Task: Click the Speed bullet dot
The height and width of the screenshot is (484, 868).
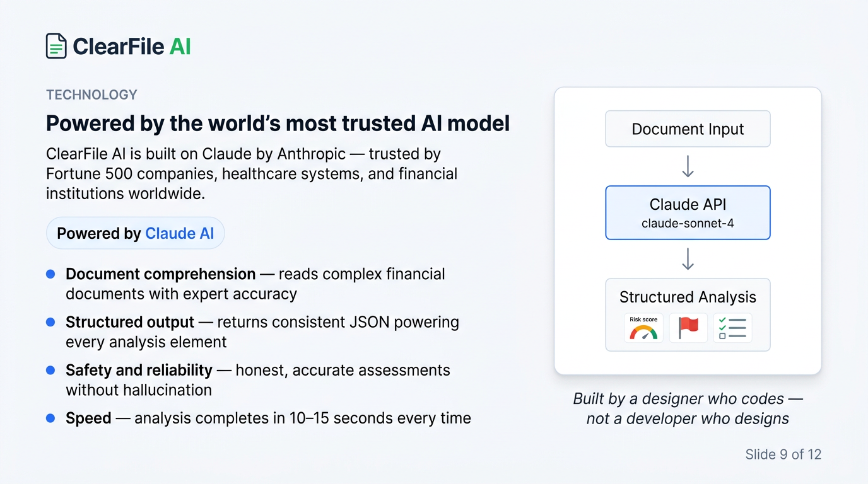Action: click(x=50, y=418)
